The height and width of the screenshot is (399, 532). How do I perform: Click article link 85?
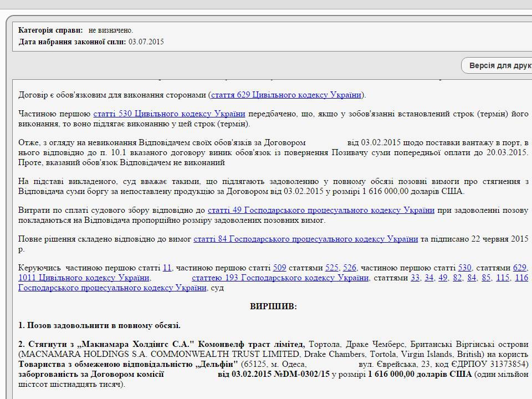(x=486, y=278)
